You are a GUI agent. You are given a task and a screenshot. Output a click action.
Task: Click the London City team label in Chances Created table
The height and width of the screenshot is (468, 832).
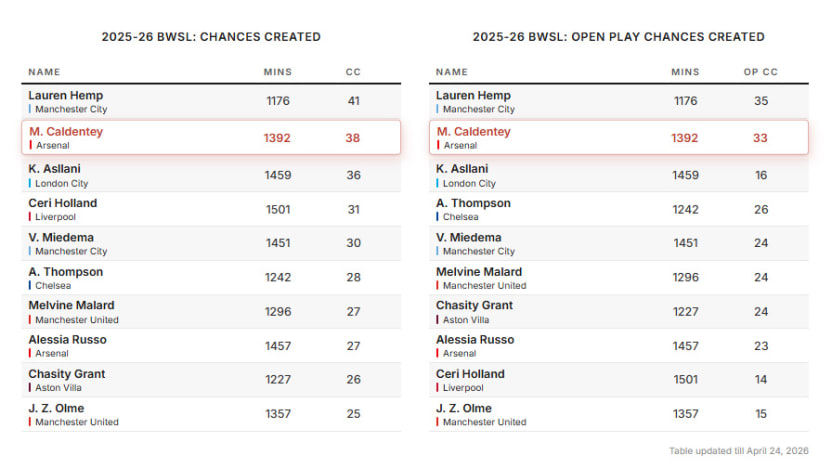point(62,184)
